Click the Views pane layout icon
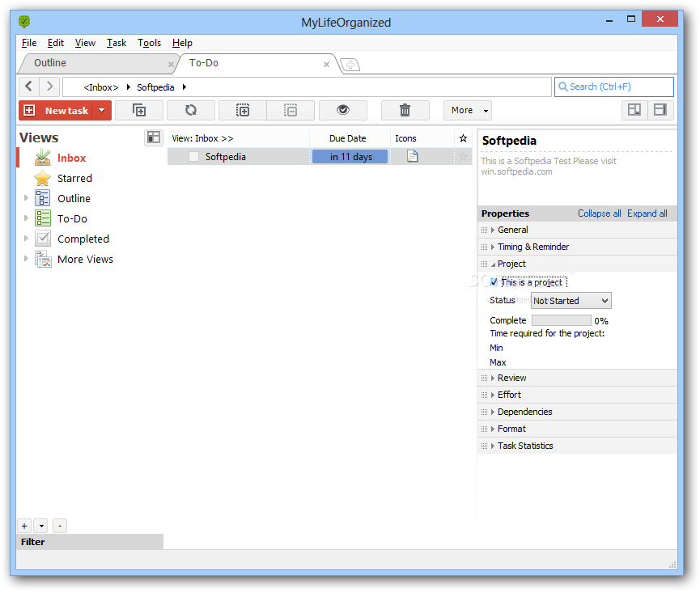Viewport: 700px width, 592px height. pos(154,137)
